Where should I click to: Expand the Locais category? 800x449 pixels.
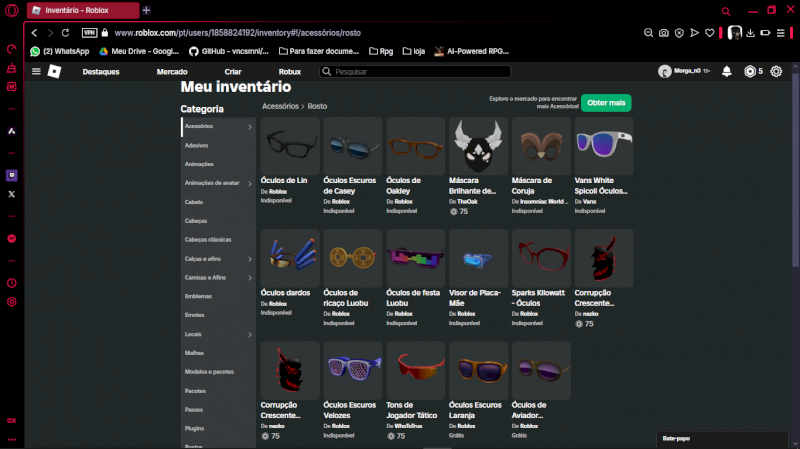[218, 334]
